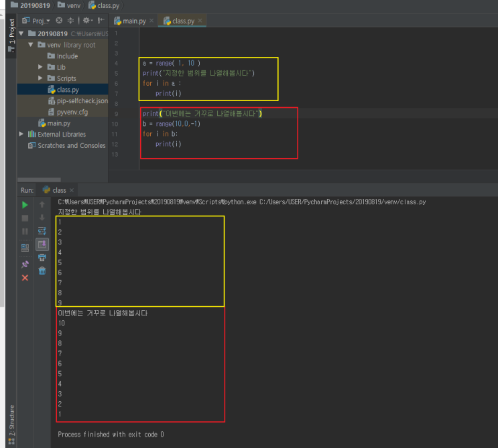
Task: Close the class.py editor tab
Action: click(200, 21)
